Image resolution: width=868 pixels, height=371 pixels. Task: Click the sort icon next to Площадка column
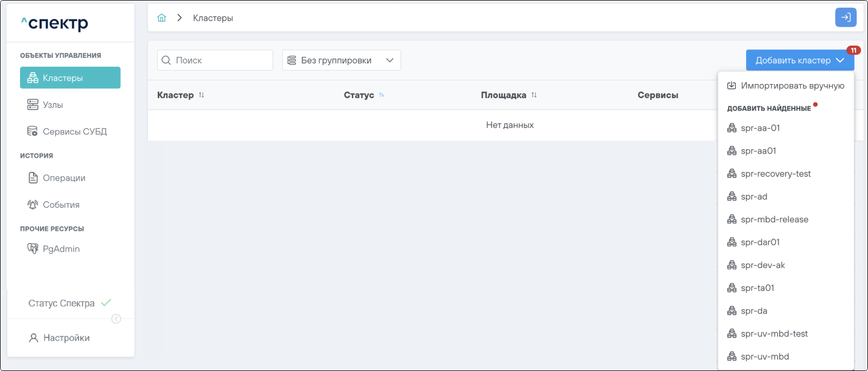[534, 95]
